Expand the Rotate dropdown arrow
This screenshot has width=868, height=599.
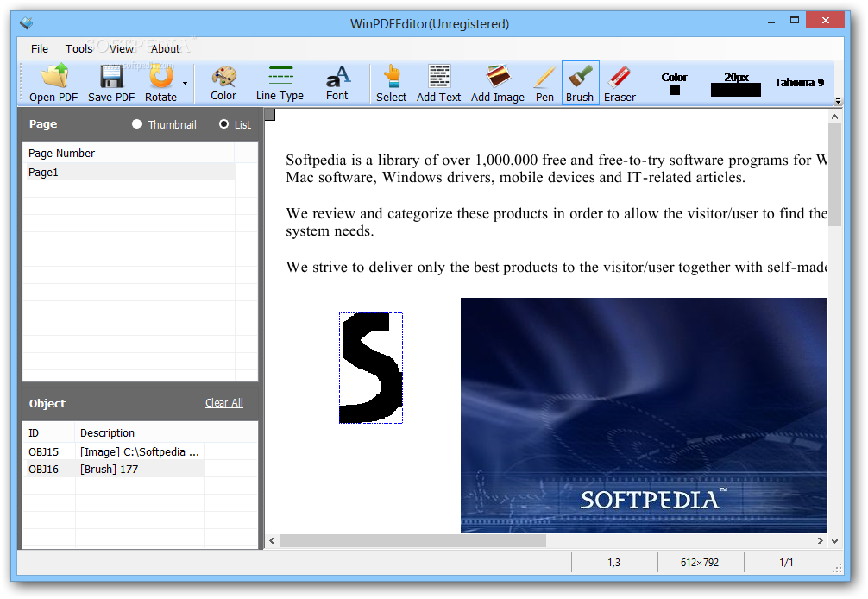click(185, 83)
